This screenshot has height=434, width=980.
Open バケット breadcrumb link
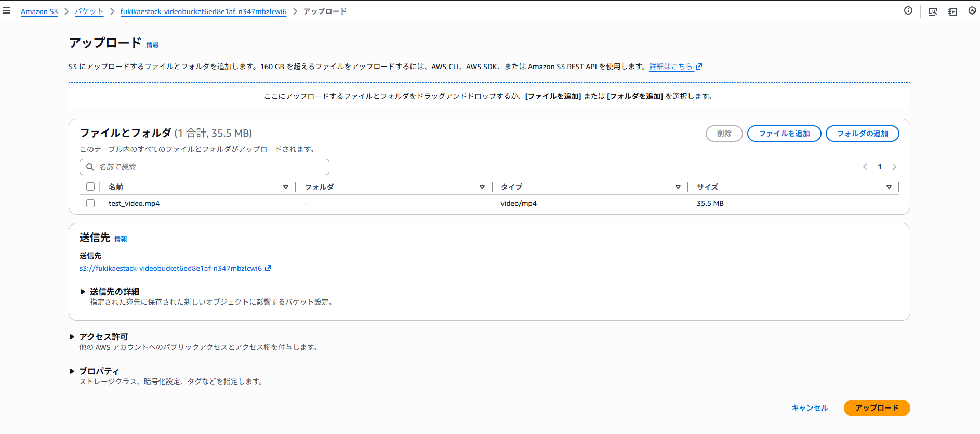89,11
